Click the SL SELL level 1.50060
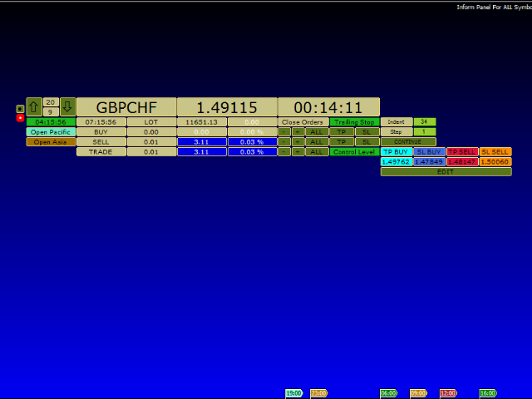 (495, 162)
